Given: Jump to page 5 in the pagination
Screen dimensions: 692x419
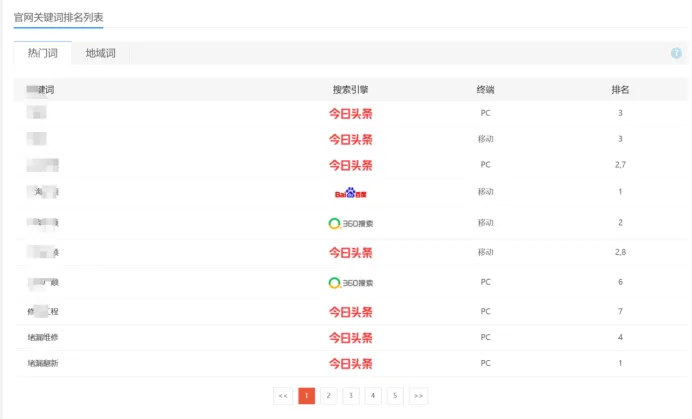Looking at the screenshot, I should (x=395, y=396).
